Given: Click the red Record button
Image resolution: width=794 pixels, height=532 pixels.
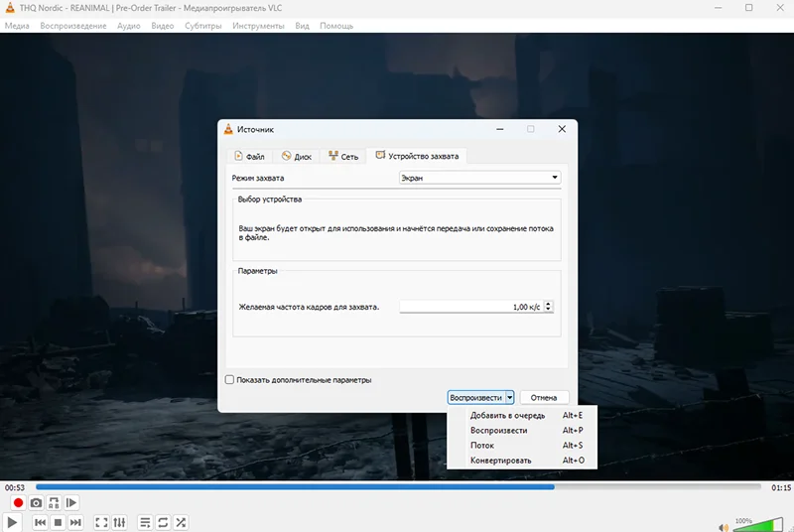Looking at the screenshot, I should pos(18,503).
